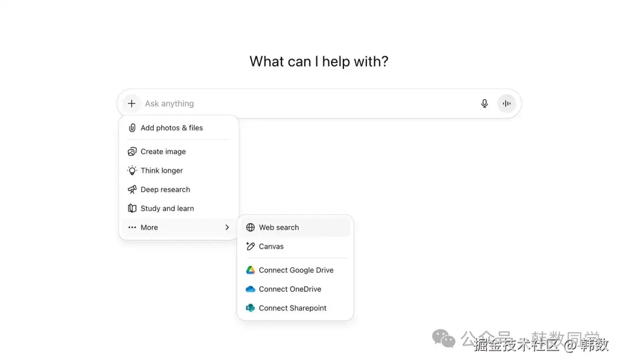The height and width of the screenshot is (364, 620).
Task: Click the Canvas pencil icon
Action: [x=250, y=246]
